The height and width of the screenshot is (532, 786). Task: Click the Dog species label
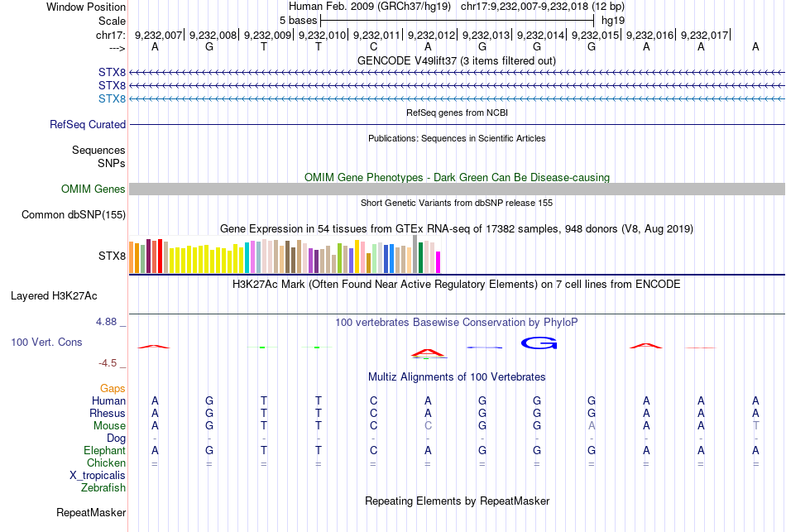pyautogui.click(x=116, y=439)
